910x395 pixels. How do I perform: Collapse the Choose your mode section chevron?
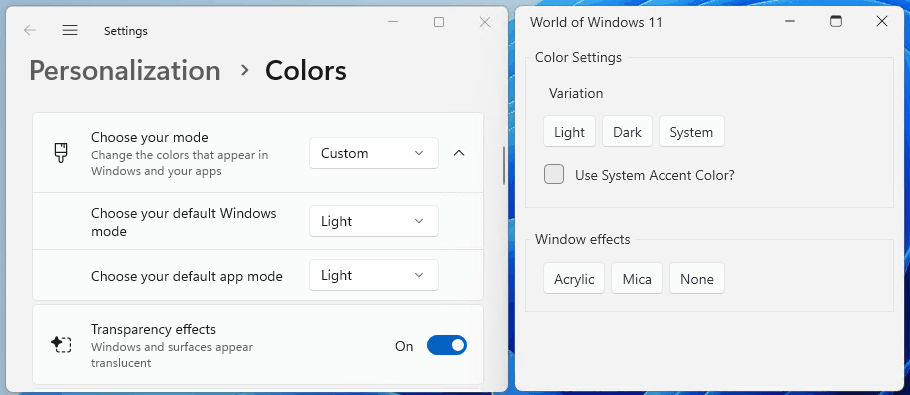click(x=458, y=153)
